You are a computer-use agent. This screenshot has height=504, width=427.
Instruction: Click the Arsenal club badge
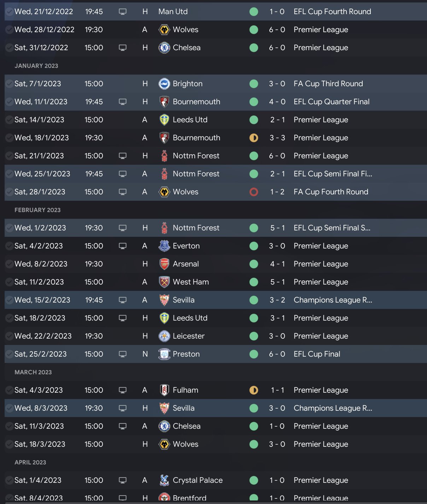tap(164, 264)
